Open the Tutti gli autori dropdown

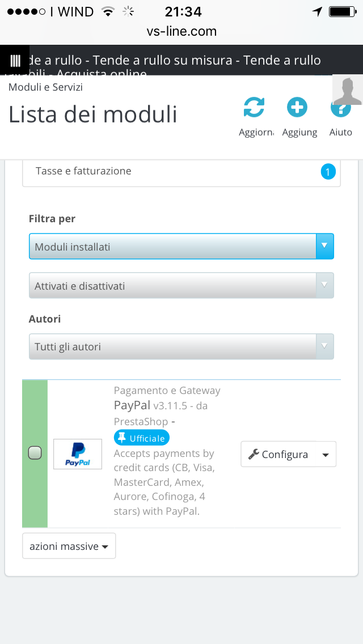181,346
